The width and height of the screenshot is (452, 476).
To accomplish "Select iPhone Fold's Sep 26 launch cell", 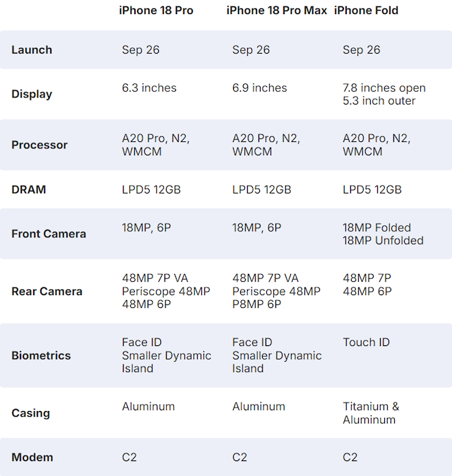I will (x=361, y=50).
